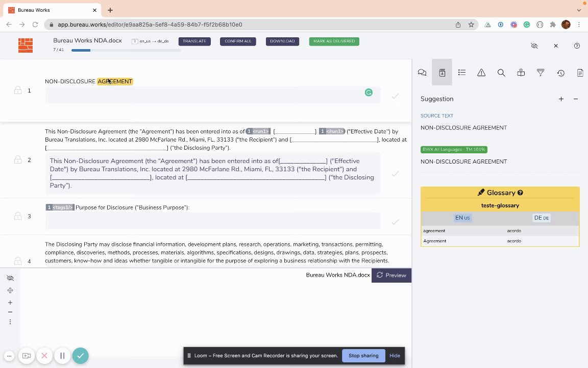Zoom out preview with minus icon

point(10,312)
